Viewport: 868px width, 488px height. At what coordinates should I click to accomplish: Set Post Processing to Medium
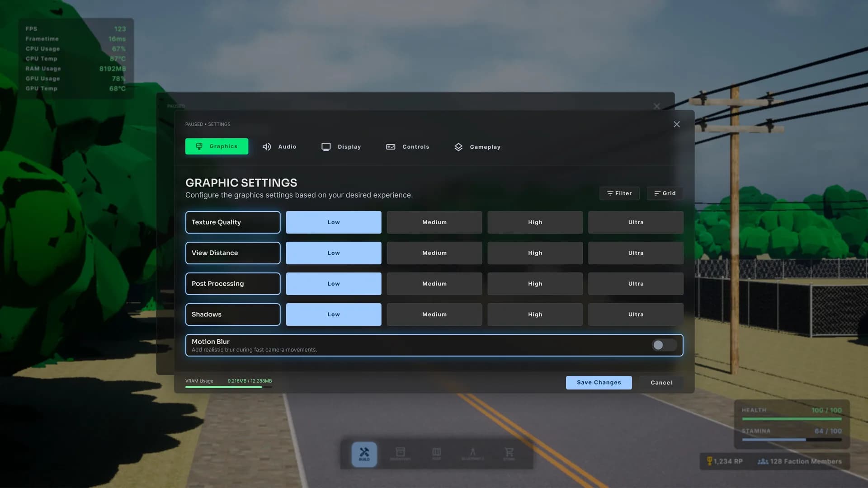click(x=434, y=284)
